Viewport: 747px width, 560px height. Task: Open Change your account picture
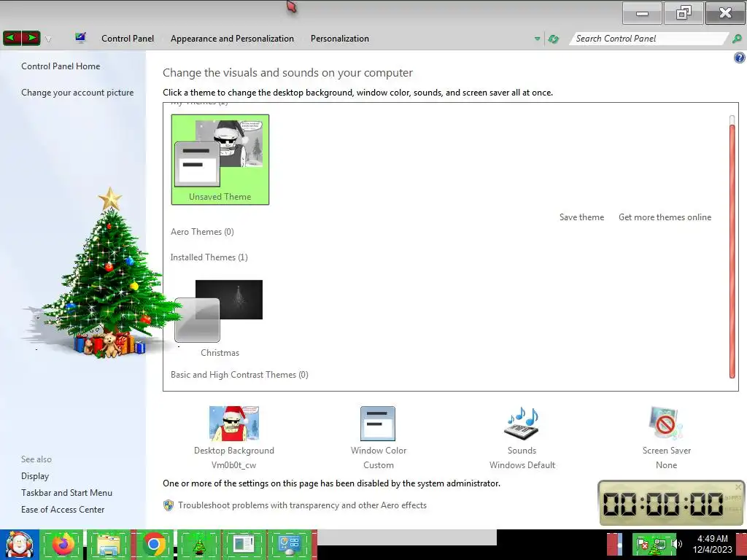pyautogui.click(x=77, y=93)
